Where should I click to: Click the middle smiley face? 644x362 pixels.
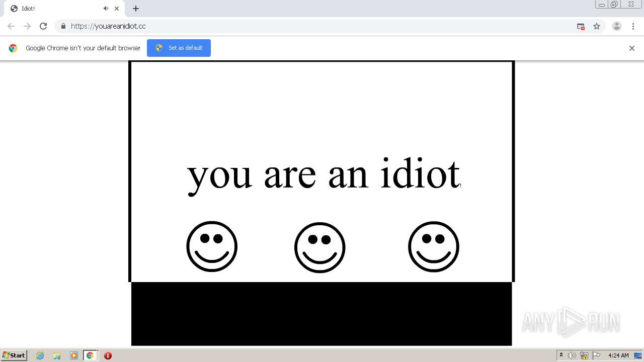320,247
